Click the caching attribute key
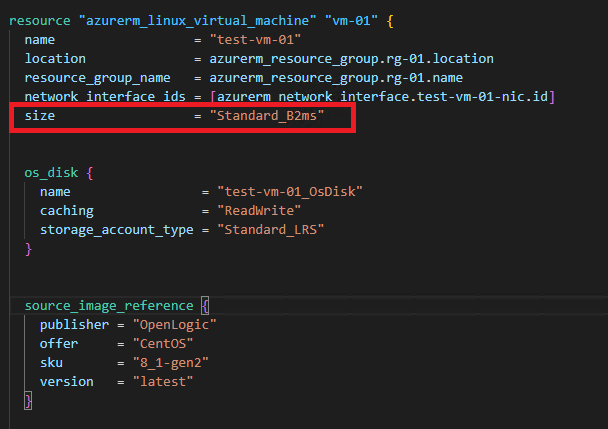 tap(67, 211)
